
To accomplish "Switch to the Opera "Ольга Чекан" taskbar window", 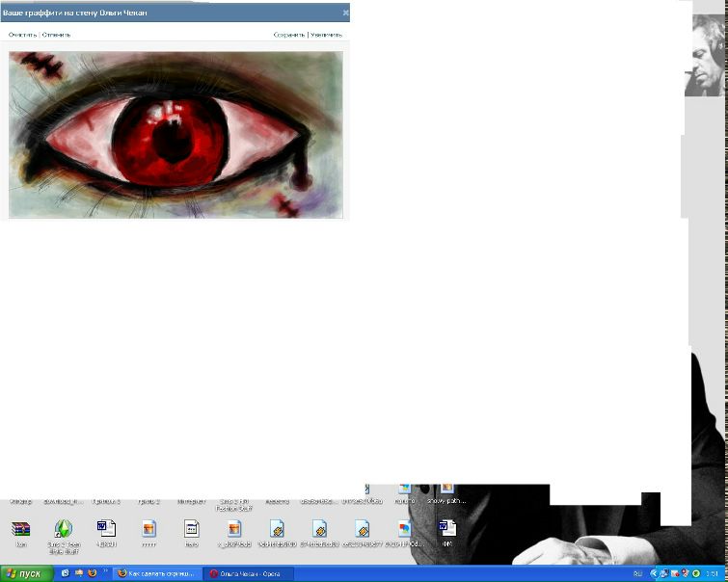I will tap(249, 573).
